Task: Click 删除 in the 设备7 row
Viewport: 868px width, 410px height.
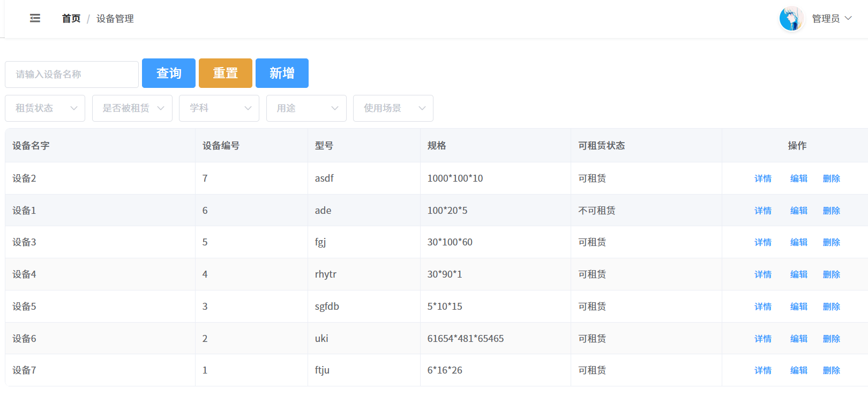Action: [831, 370]
